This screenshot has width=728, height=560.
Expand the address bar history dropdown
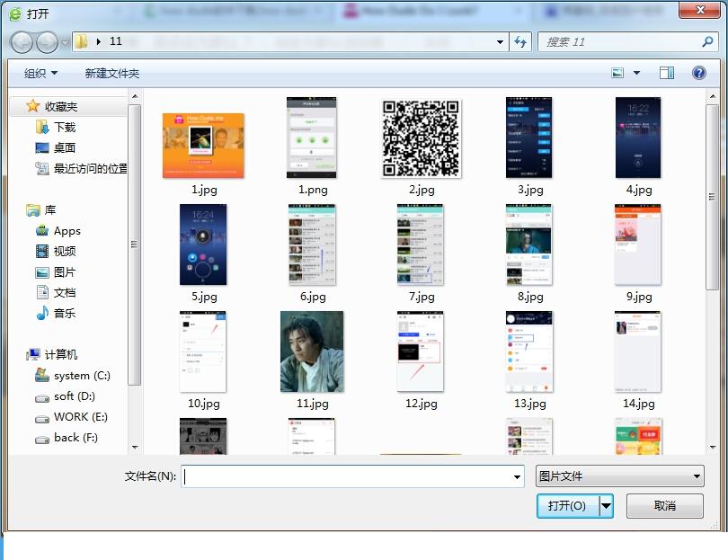click(500, 42)
